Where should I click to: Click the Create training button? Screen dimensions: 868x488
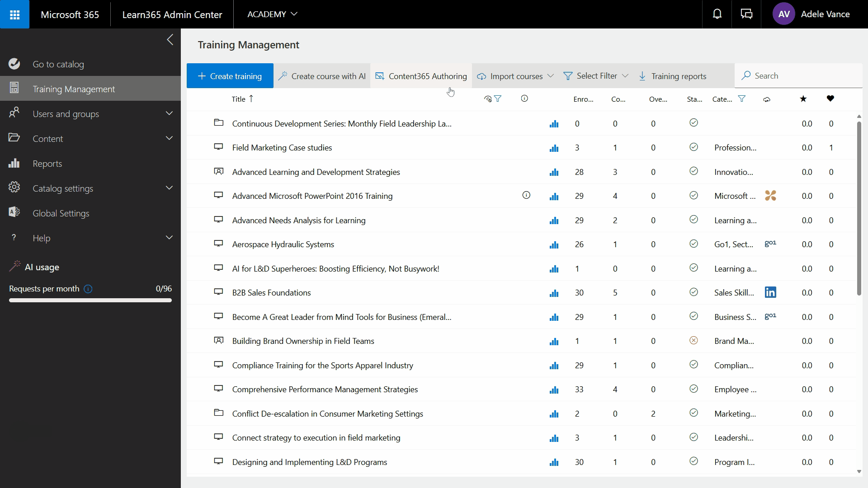[229, 75]
